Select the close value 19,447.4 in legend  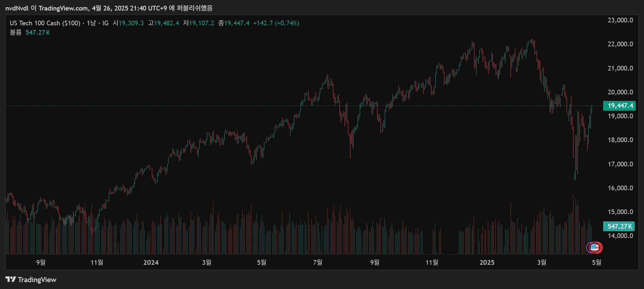[x=237, y=23]
